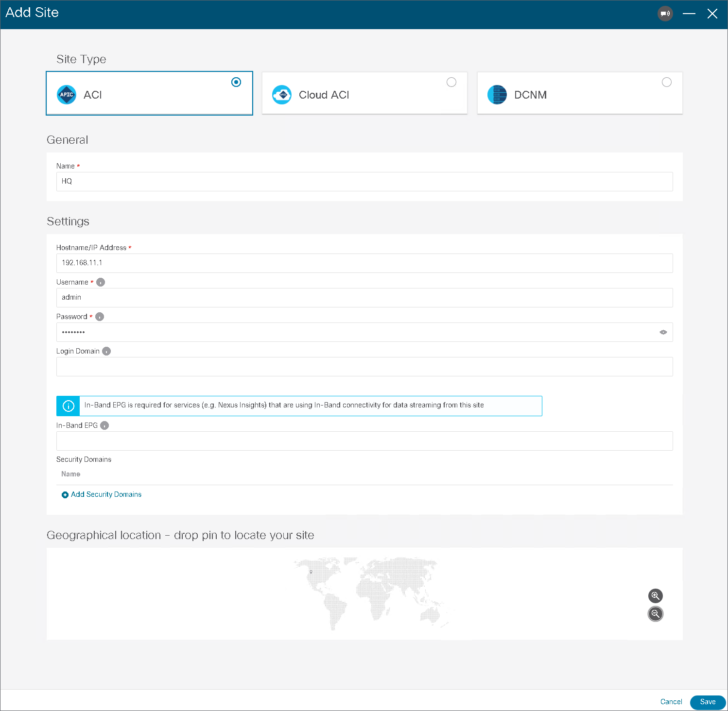Click the APIC icon on ACI card
Image resolution: width=728 pixels, height=711 pixels.
tap(67, 95)
